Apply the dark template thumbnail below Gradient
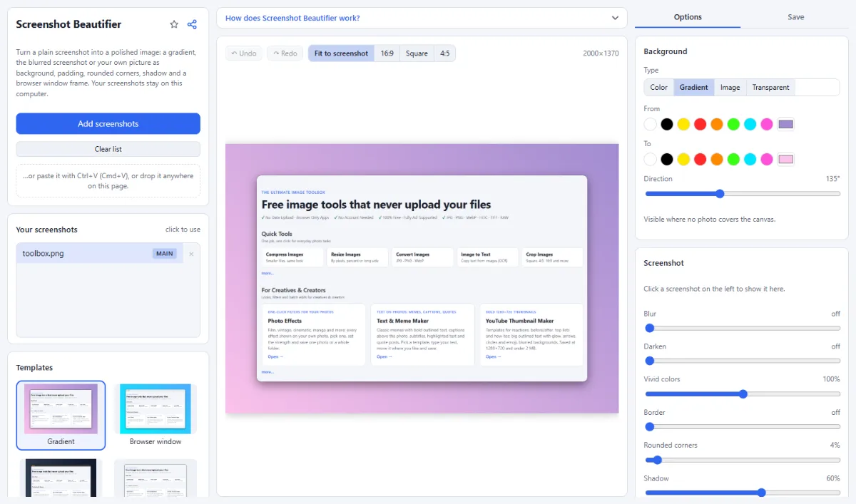 pyautogui.click(x=61, y=478)
